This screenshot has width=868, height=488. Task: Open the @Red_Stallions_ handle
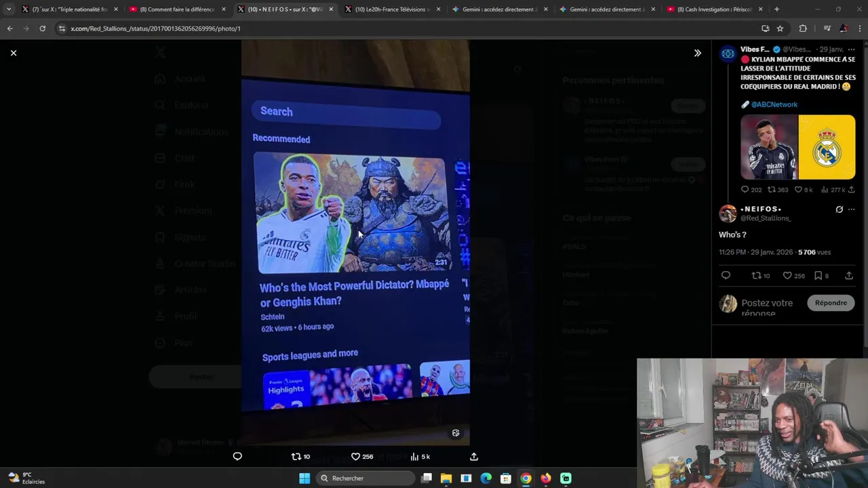[x=765, y=218]
